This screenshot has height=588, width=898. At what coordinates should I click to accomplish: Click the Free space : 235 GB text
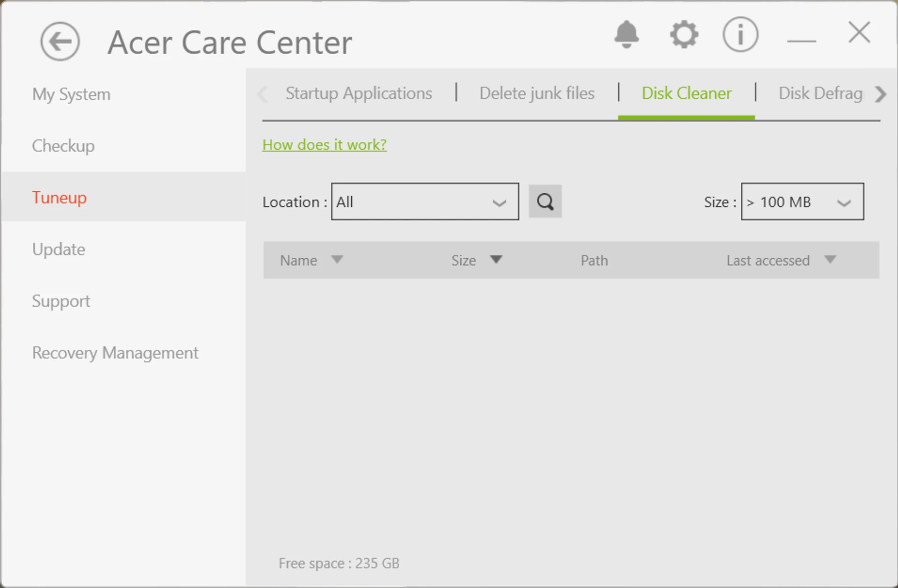(339, 563)
